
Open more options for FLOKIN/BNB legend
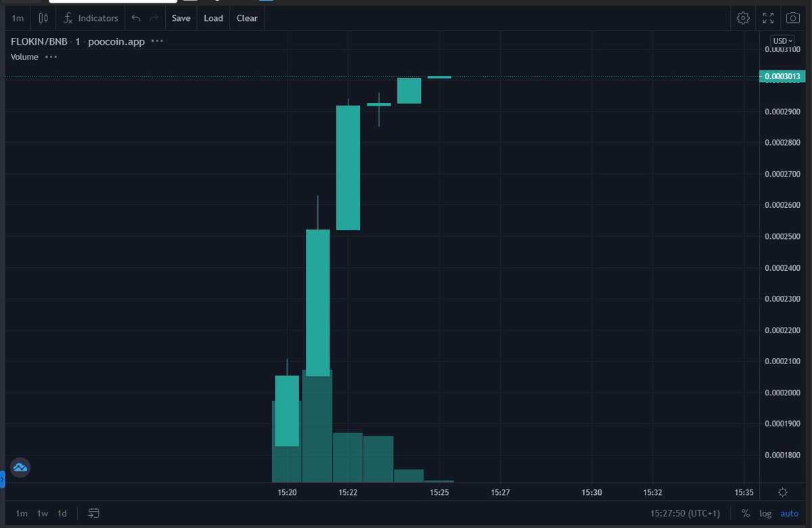click(x=157, y=41)
